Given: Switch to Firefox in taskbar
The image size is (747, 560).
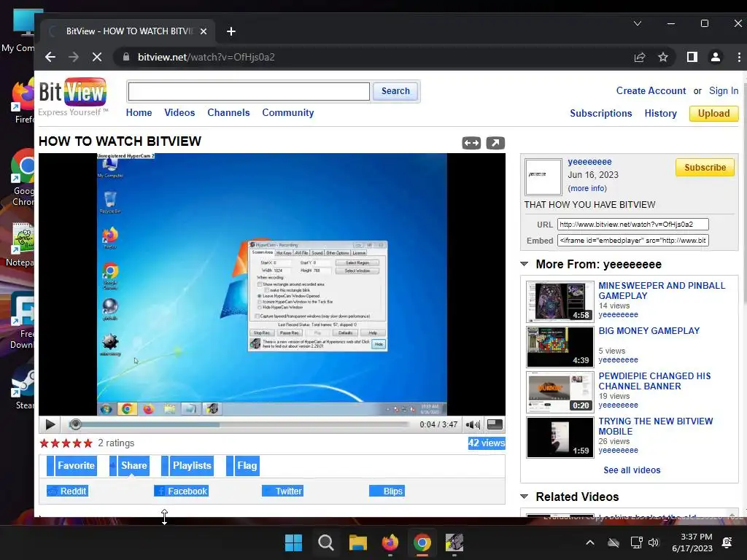Looking at the screenshot, I should coord(390,542).
